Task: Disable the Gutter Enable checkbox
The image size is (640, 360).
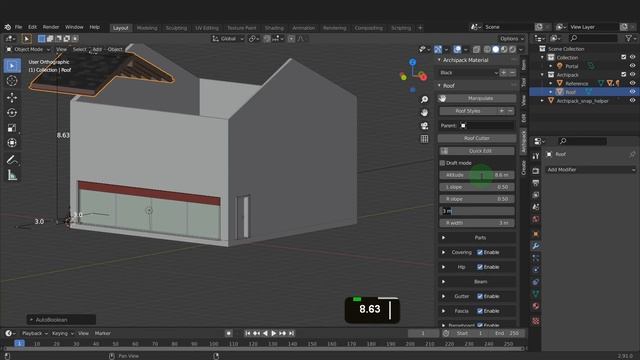Action: click(480, 296)
